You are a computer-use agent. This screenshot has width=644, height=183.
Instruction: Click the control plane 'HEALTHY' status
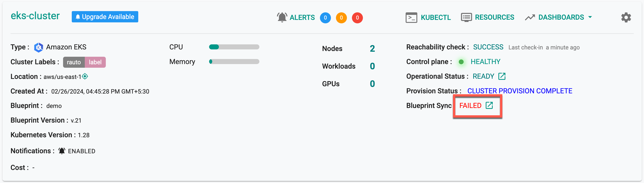point(485,62)
